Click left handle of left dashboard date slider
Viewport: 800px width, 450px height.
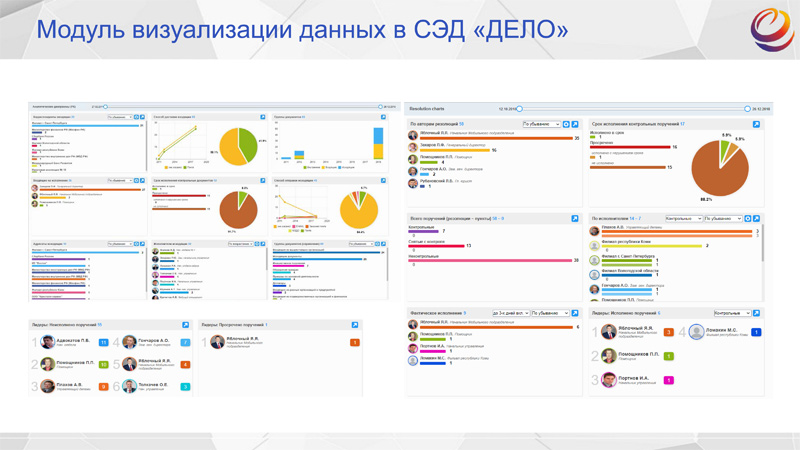tap(106, 107)
